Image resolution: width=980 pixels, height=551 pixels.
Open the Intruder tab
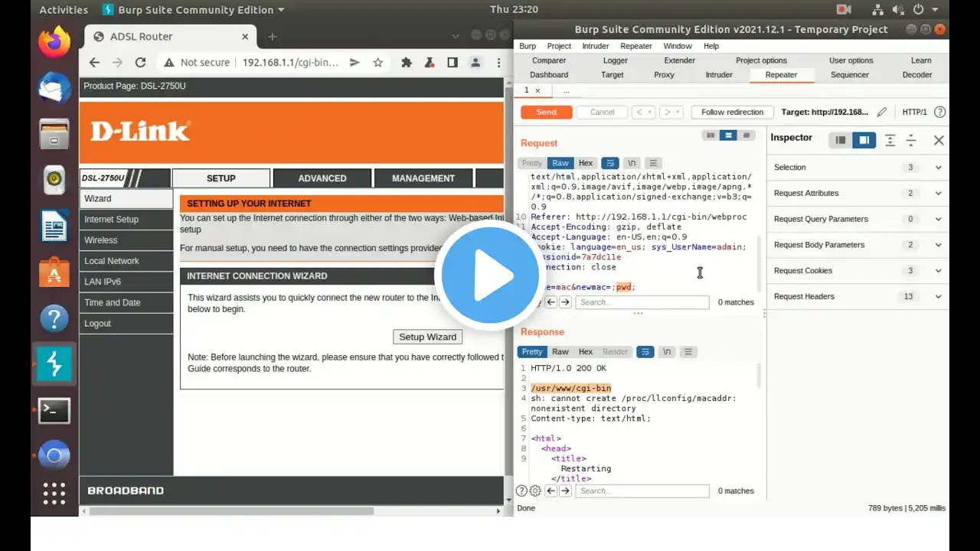pyautogui.click(x=719, y=75)
